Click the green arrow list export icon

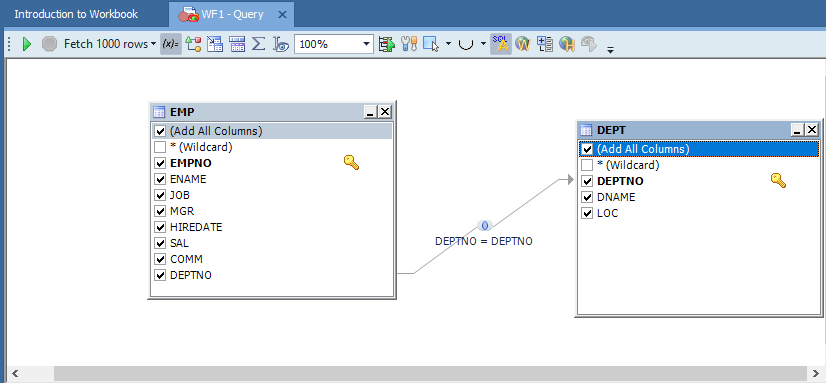(387, 44)
